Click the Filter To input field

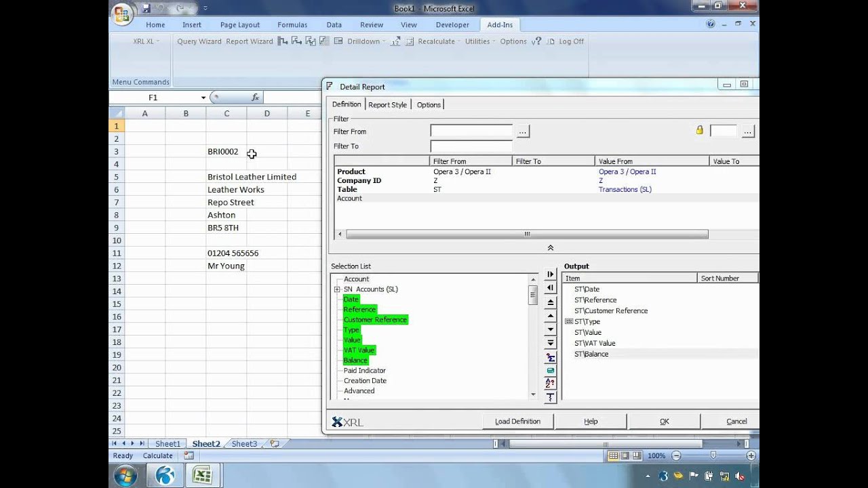tap(472, 146)
